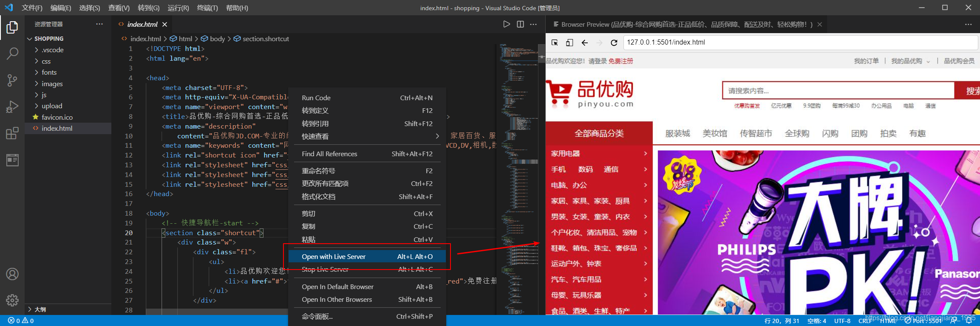Open Browser Preview panel More Actions ellipsis
The image size is (980, 326).
coord(968,24)
